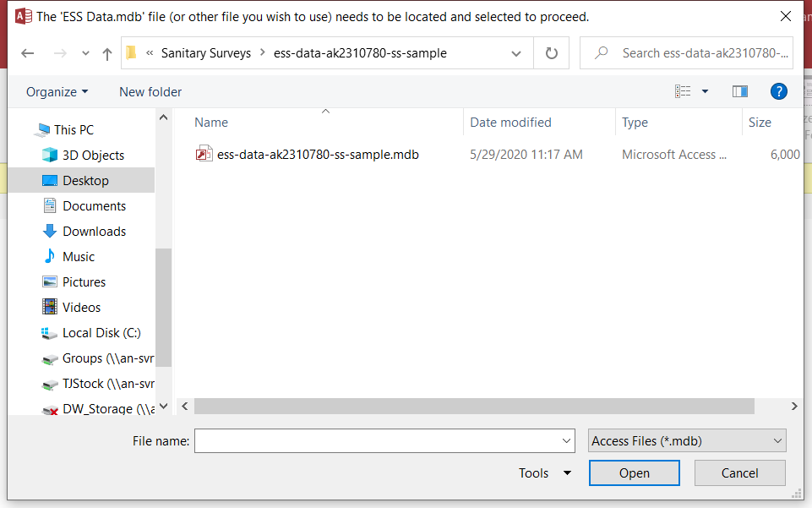Screen dimensions: 812x508
Task: Click the File name text field
Action: (377, 440)
